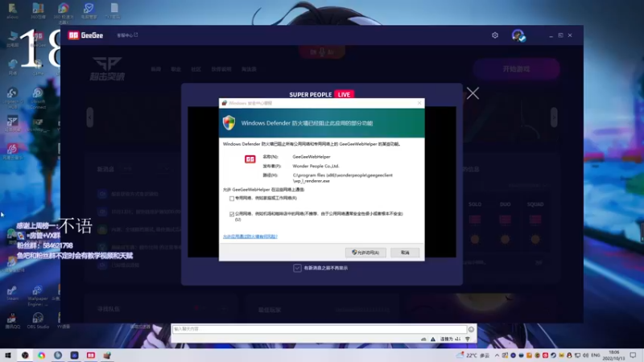The height and width of the screenshot is (362, 644).
Task: Open the Windows notification center icon
Action: click(634, 356)
